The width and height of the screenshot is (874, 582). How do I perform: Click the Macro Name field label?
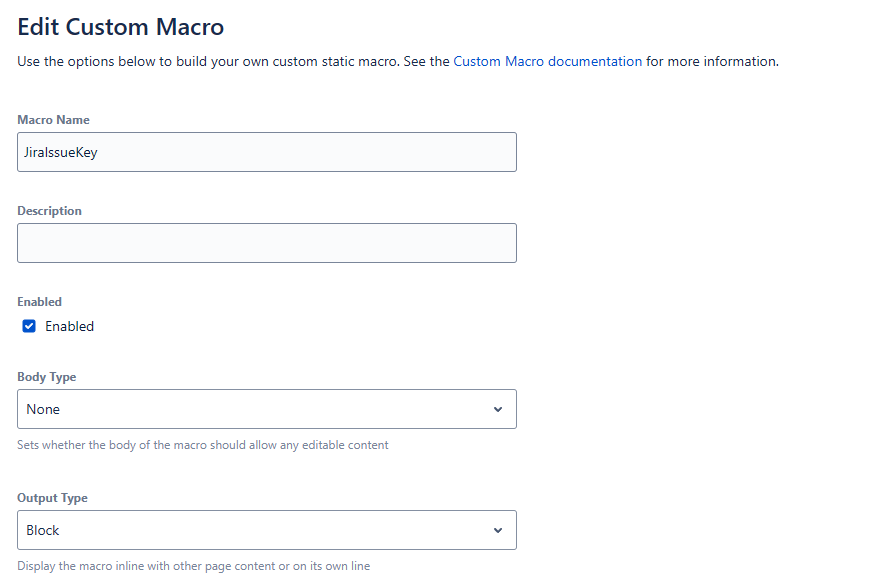click(x=53, y=120)
